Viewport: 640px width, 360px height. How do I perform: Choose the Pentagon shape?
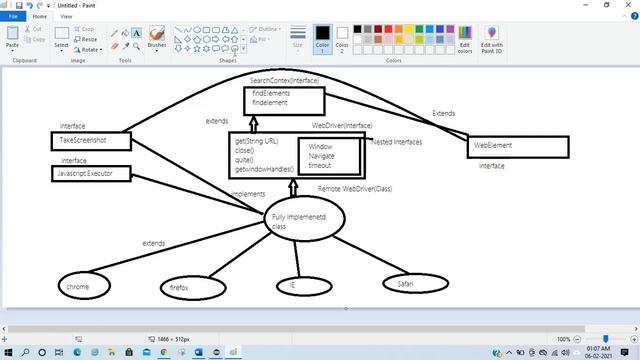point(197,40)
